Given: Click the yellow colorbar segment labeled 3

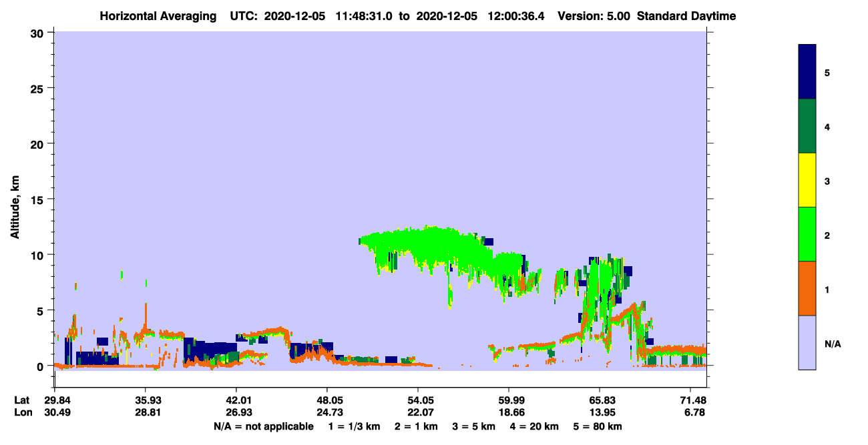Looking at the screenshot, I should pyautogui.click(x=807, y=180).
